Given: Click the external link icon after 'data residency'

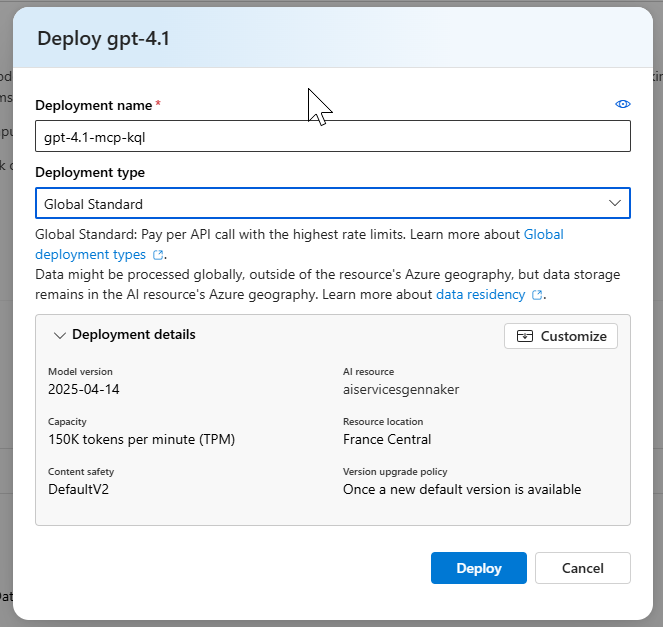Looking at the screenshot, I should coord(537,295).
